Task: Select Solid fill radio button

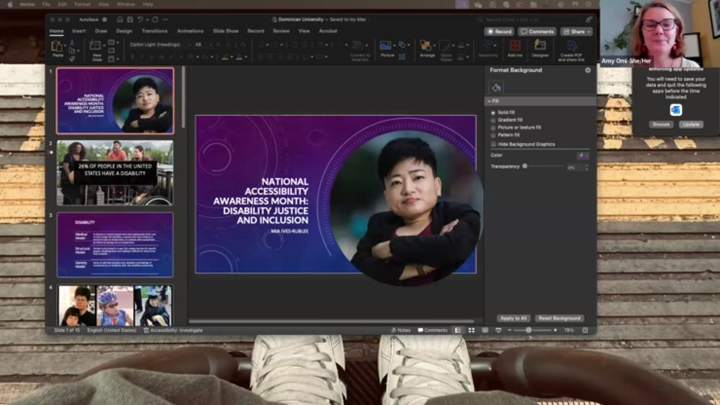Action: (493, 112)
